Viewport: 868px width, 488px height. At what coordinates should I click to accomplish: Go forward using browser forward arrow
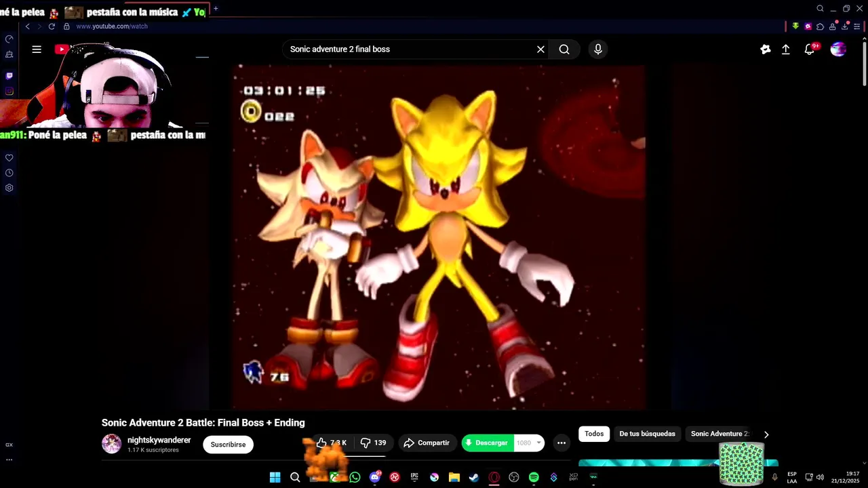pyautogui.click(x=39, y=26)
